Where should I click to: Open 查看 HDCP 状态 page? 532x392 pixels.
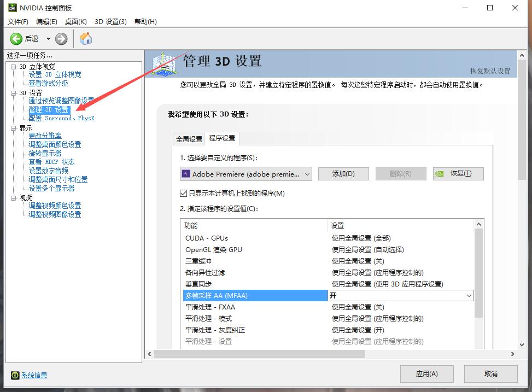tap(51, 162)
